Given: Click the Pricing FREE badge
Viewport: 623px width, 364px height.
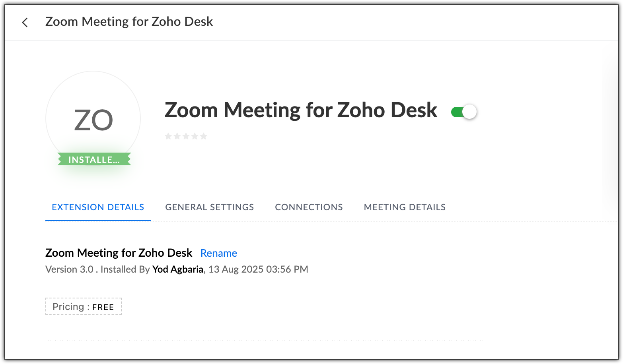Looking at the screenshot, I should click(83, 307).
